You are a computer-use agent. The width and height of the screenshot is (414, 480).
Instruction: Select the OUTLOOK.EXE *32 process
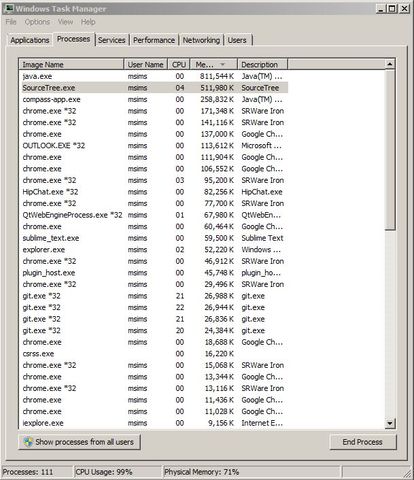(153, 146)
